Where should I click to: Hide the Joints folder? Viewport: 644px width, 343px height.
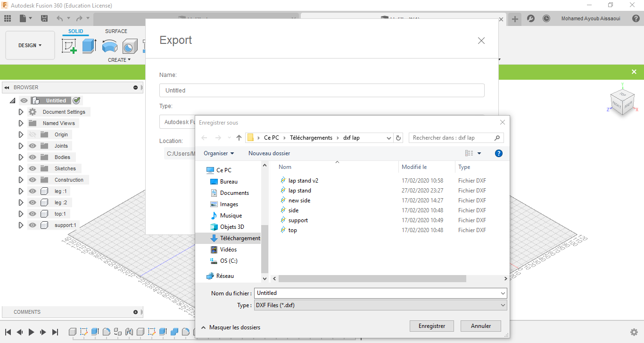point(33,146)
